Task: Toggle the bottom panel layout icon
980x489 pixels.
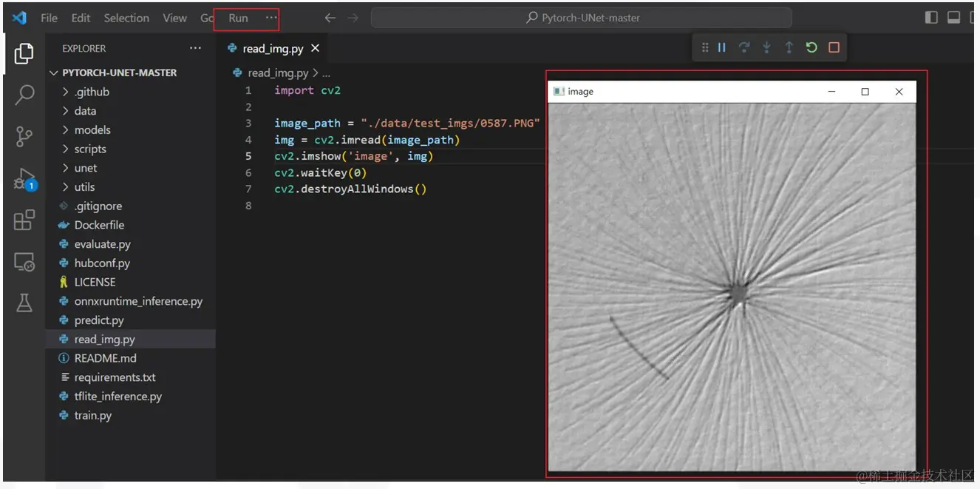Action: tap(954, 18)
